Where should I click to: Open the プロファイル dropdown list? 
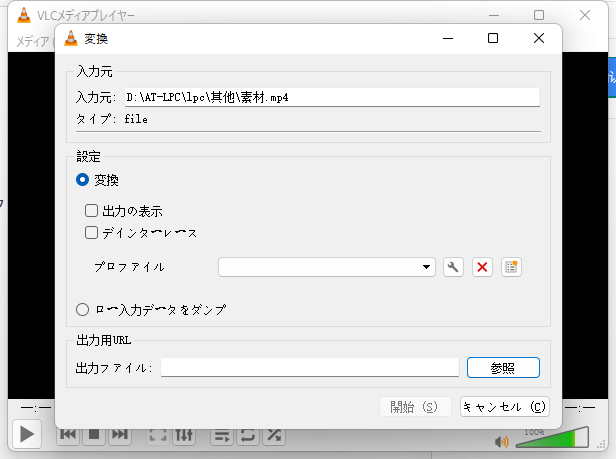[x=326, y=267]
